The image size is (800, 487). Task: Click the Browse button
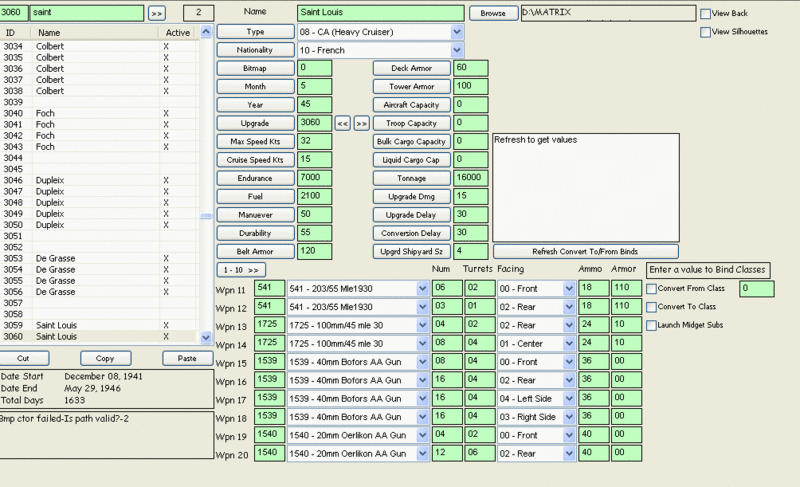point(493,13)
